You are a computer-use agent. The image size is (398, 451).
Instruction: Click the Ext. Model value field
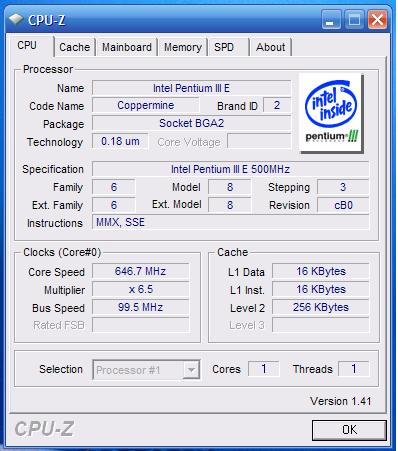coord(230,205)
